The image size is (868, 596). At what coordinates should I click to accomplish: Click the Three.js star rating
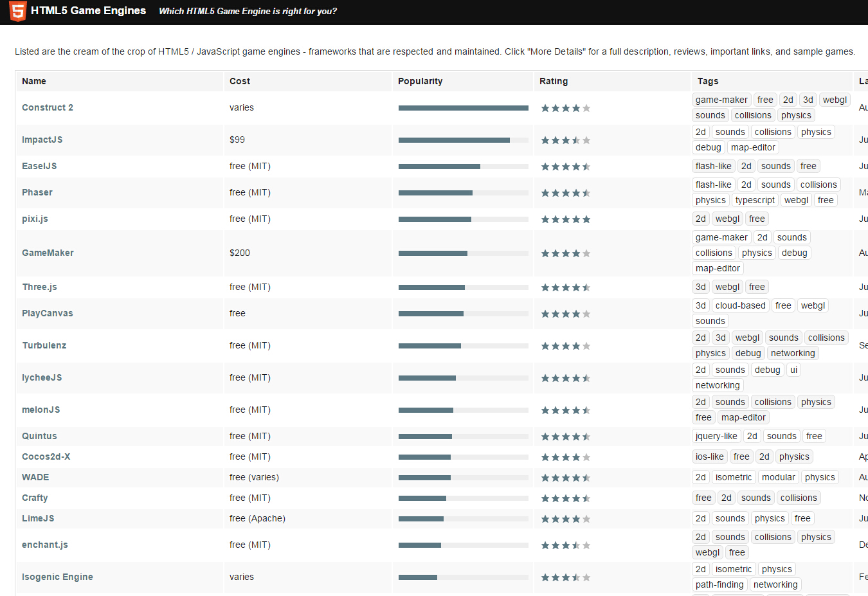point(566,287)
